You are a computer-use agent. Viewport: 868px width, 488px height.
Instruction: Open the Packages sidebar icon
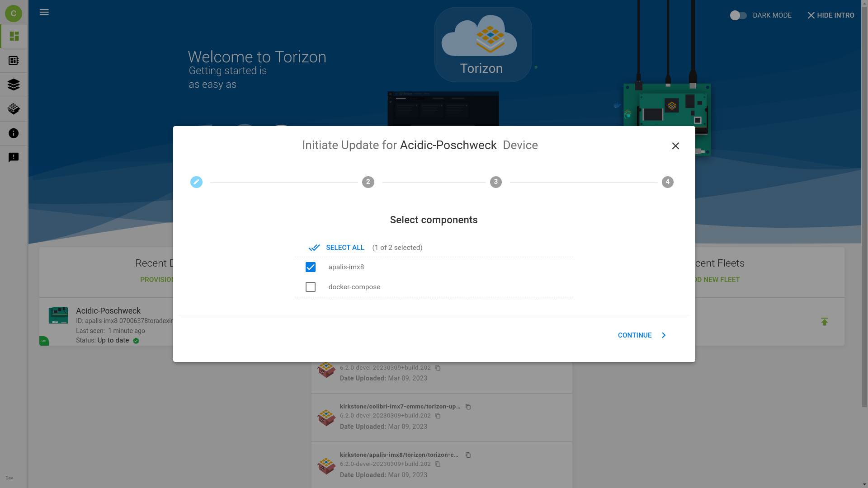point(14,109)
